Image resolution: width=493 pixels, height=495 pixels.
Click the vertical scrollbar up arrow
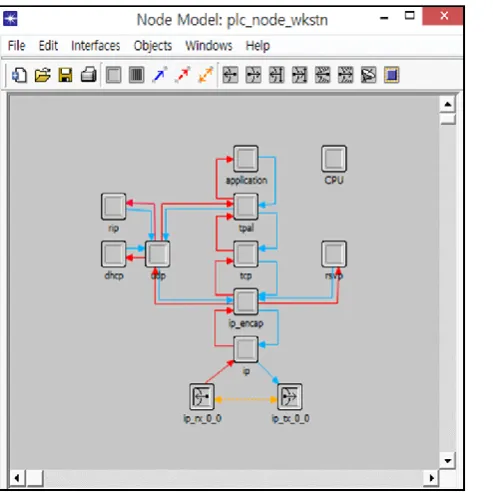point(448,104)
